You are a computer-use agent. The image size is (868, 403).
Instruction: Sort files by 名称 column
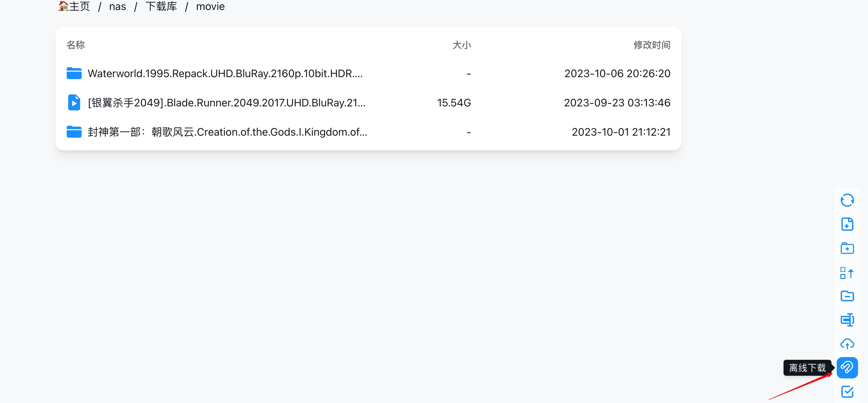point(75,45)
